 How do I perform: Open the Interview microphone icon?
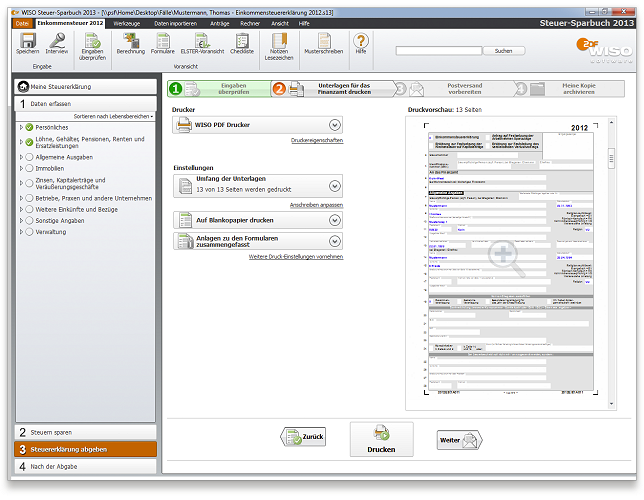pos(57,41)
